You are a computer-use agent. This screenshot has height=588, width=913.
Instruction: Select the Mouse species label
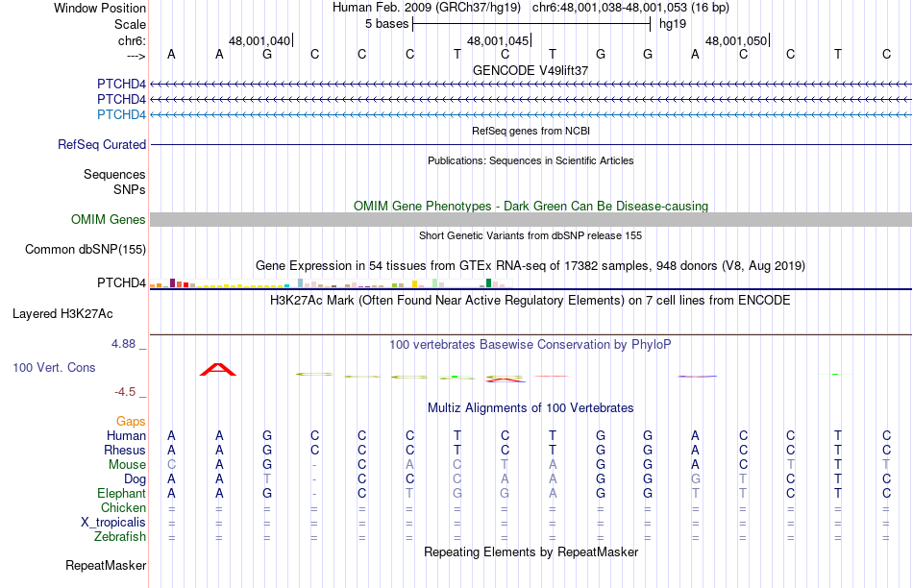point(127,465)
